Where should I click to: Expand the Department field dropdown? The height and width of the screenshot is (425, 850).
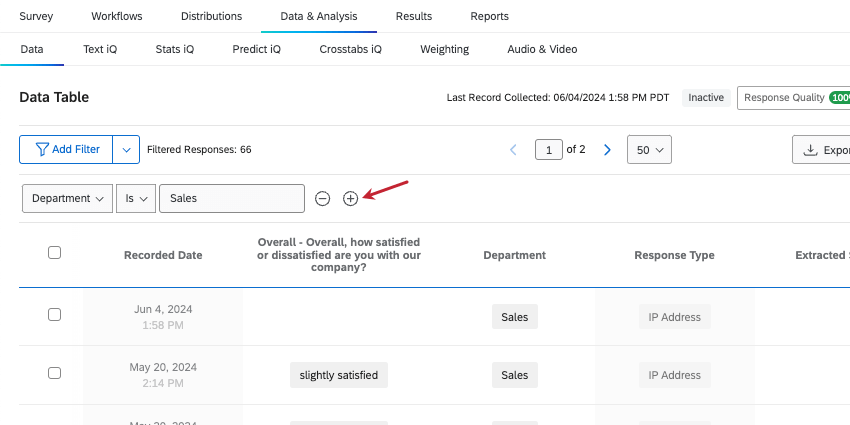tap(68, 198)
